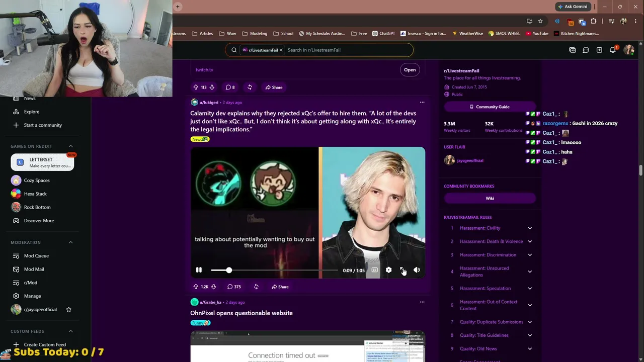Click Discover More games

pyautogui.click(x=39, y=221)
